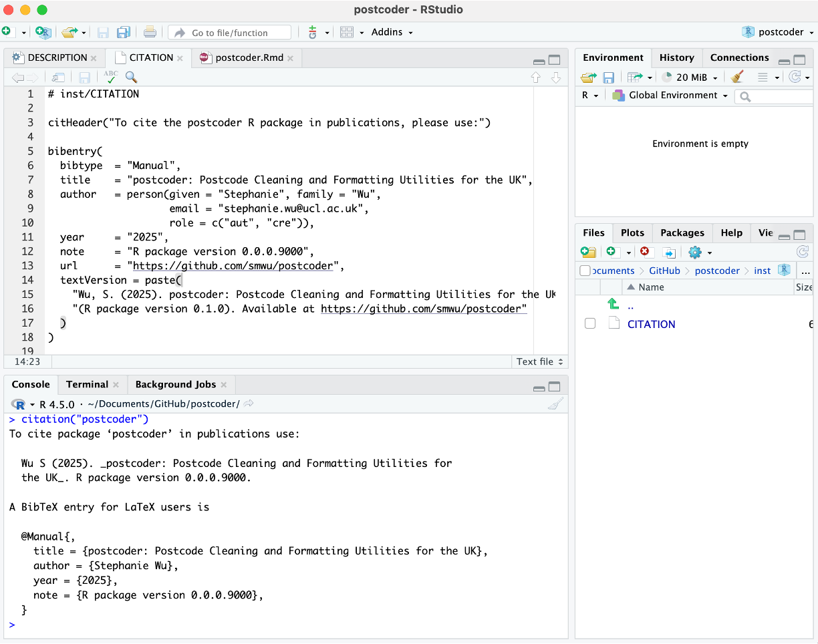
Task: Click the Find/Replace magnifier icon
Action: point(131,77)
